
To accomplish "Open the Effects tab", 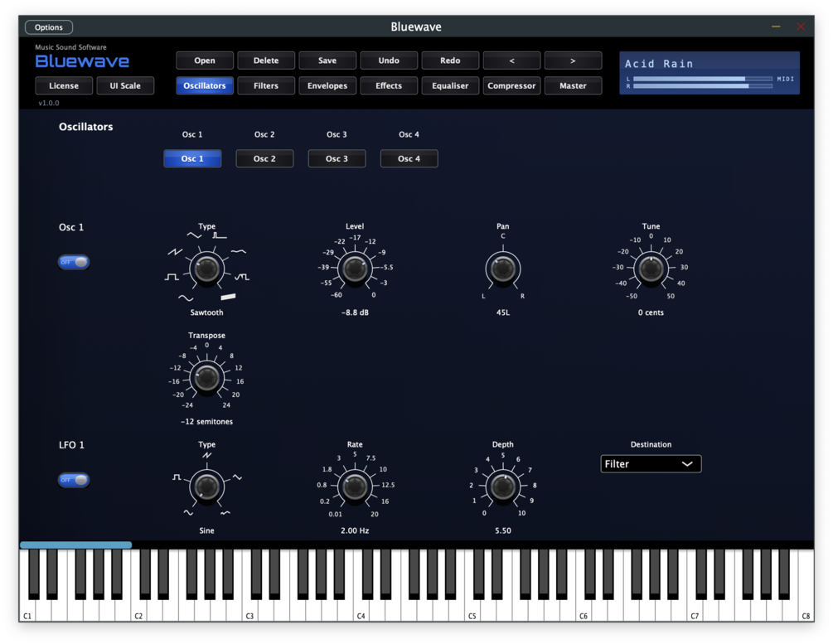I will point(389,85).
